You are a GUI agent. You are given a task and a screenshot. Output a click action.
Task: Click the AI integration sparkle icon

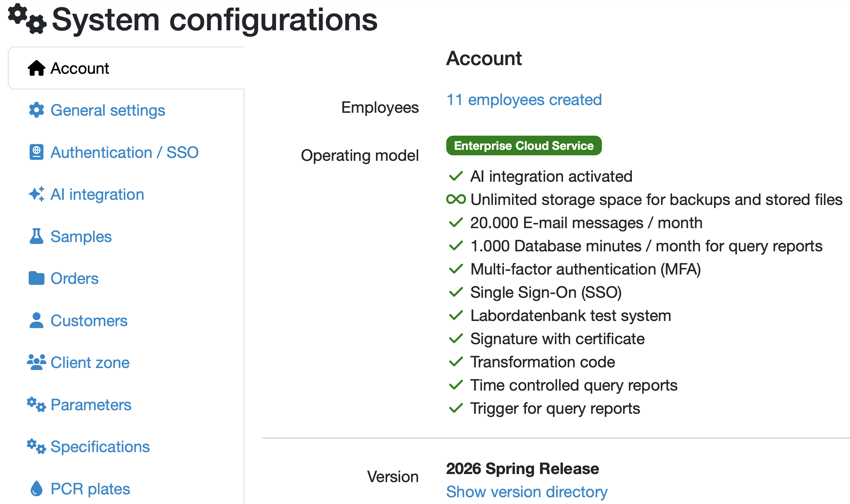click(x=36, y=194)
